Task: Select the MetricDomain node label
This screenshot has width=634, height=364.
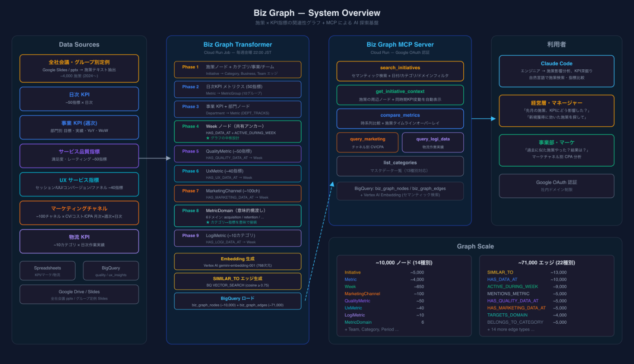Action: click(x=358, y=322)
